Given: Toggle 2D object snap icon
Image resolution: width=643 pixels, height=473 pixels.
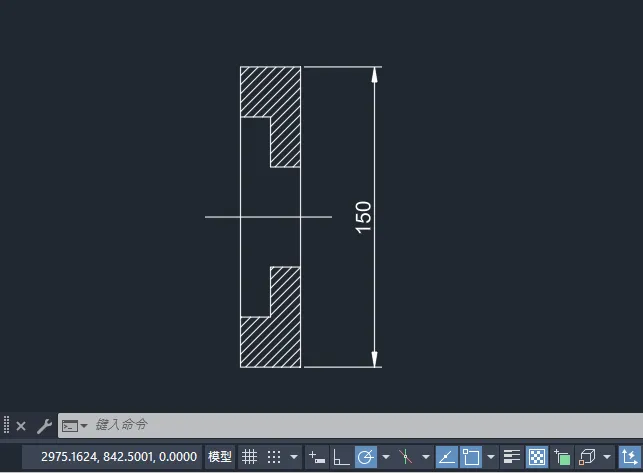Looking at the screenshot, I should click(x=471, y=457).
